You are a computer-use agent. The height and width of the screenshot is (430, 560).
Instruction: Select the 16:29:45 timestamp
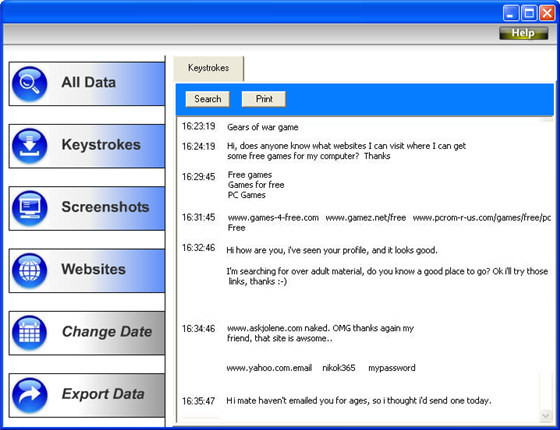199,177
